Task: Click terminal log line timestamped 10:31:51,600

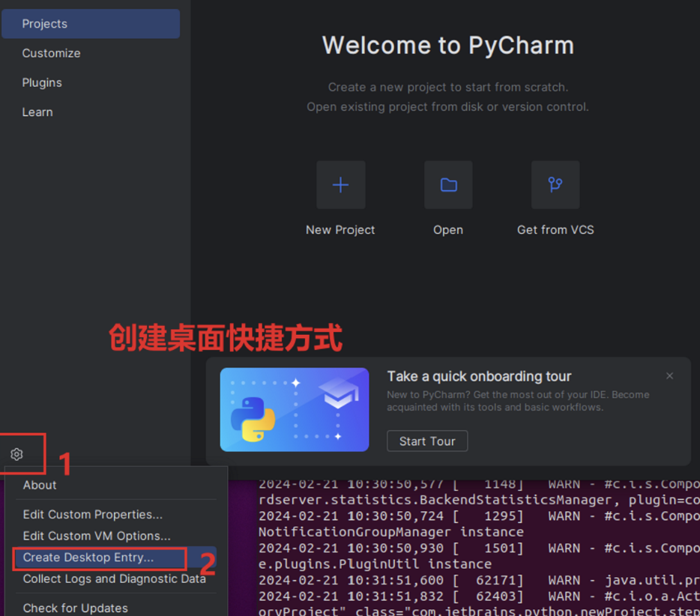Action: (479, 580)
